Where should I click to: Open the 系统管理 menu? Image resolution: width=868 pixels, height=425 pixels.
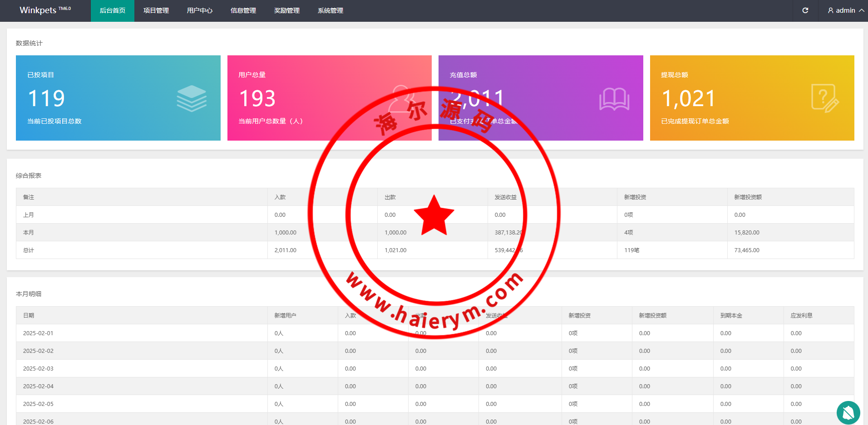coord(330,10)
